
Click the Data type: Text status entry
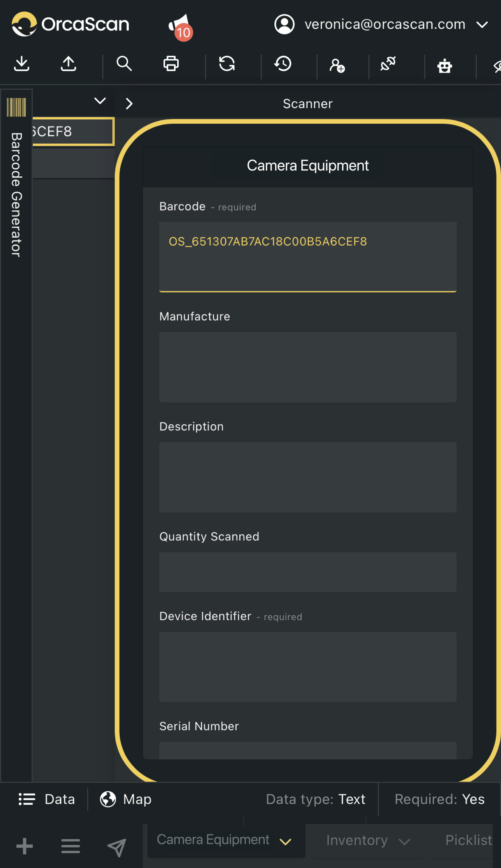coord(315,799)
